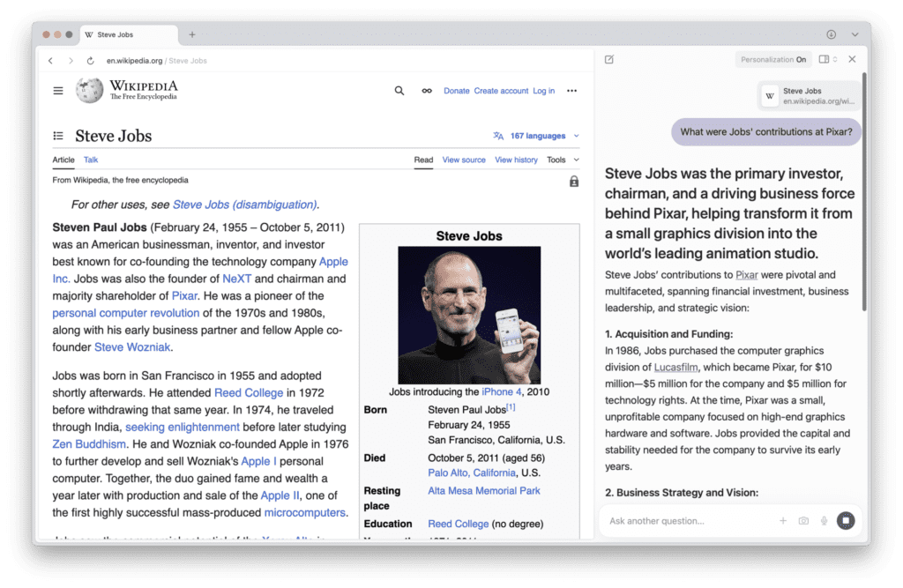Image resolution: width=903 pixels, height=588 pixels.
Task: Expand the Tools dropdown menu
Action: (x=563, y=160)
